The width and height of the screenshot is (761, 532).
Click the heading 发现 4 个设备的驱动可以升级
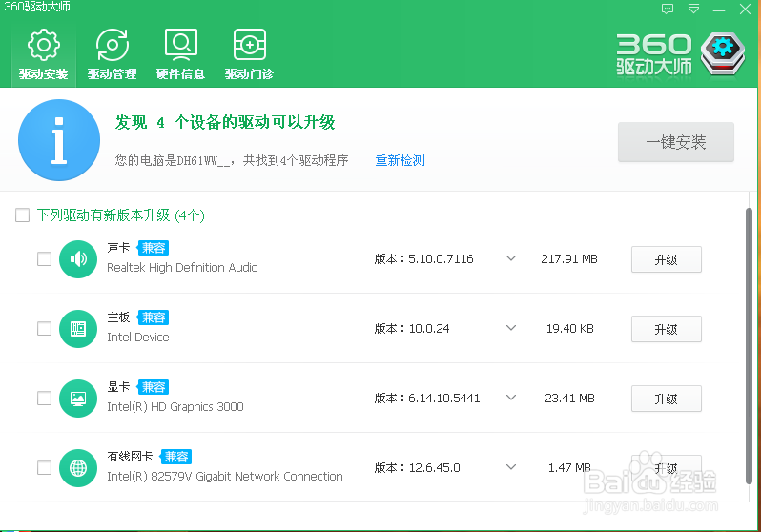pyautogui.click(x=225, y=122)
